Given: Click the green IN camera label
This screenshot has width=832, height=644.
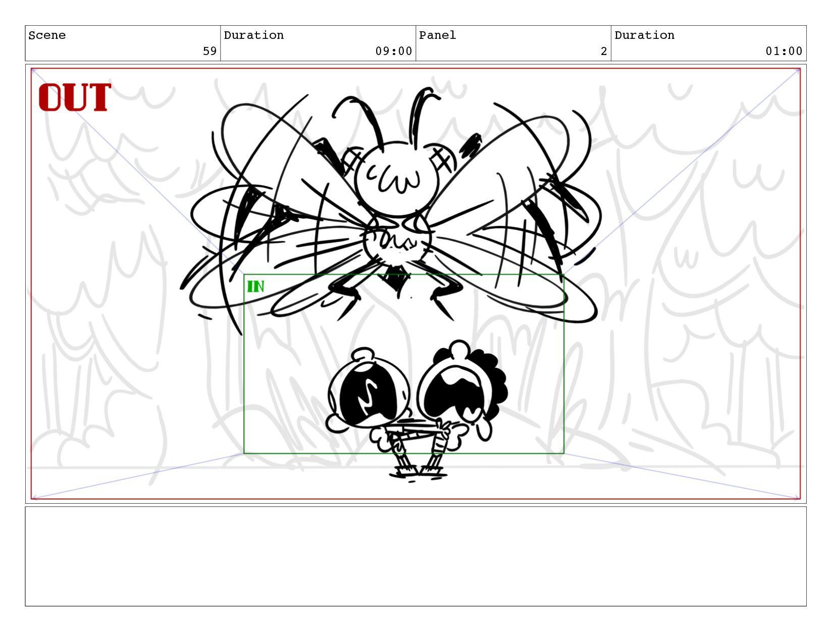Looking at the screenshot, I should pos(255,287).
